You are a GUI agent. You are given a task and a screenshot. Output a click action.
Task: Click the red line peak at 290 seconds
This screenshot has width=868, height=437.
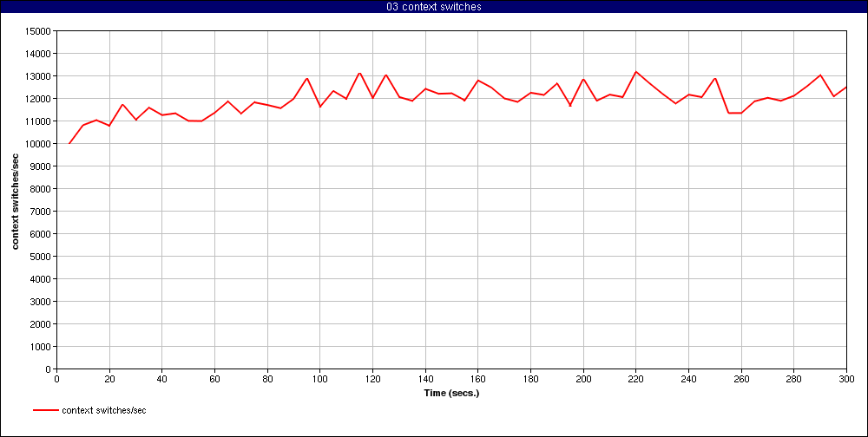pyautogui.click(x=820, y=75)
